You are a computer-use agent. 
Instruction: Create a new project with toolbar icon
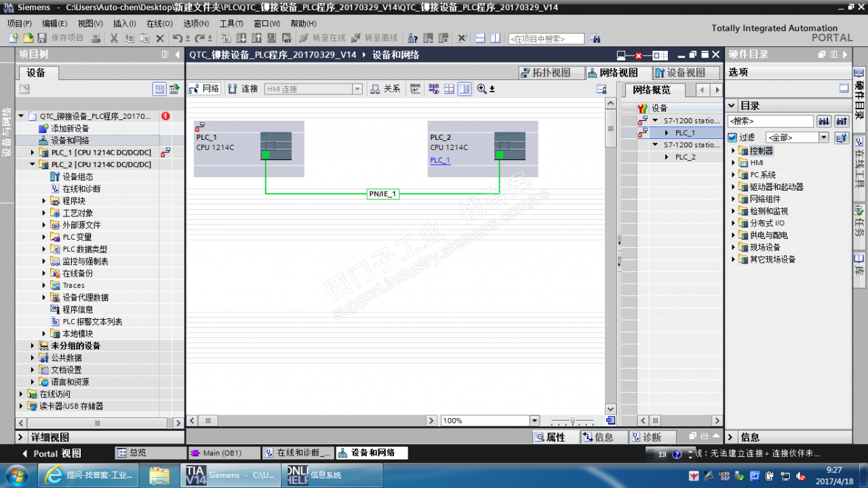tap(13, 39)
